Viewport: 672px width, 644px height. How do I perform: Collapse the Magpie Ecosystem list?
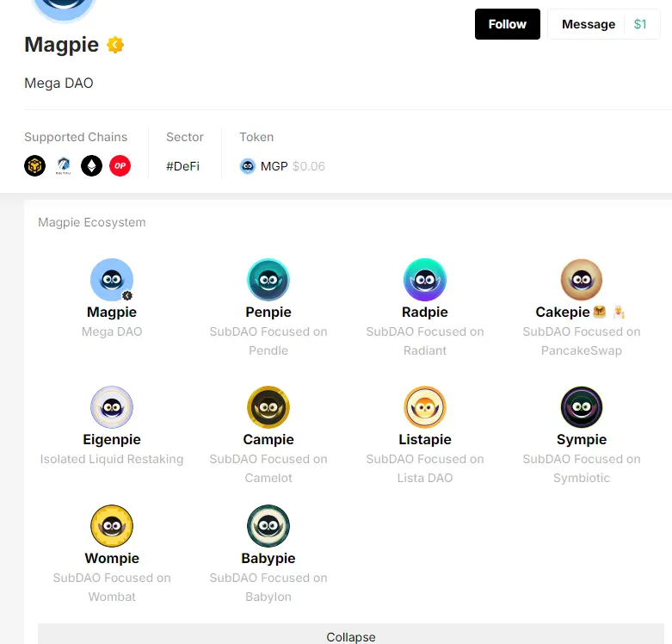click(351, 636)
